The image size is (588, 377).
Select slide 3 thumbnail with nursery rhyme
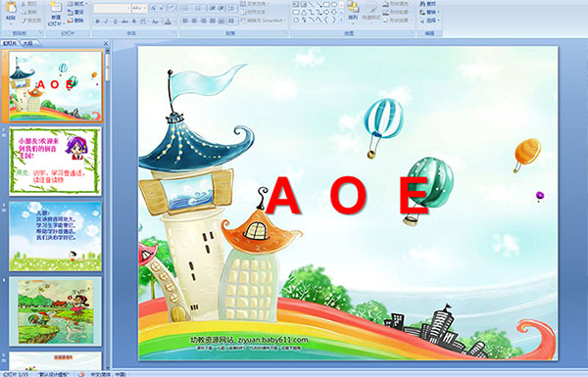pyautogui.click(x=55, y=236)
